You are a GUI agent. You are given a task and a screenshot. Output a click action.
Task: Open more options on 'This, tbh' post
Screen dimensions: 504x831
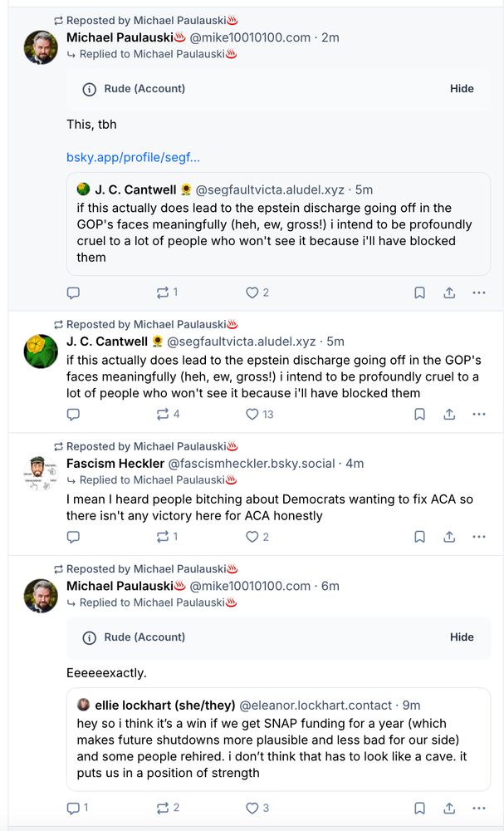pos(478,293)
